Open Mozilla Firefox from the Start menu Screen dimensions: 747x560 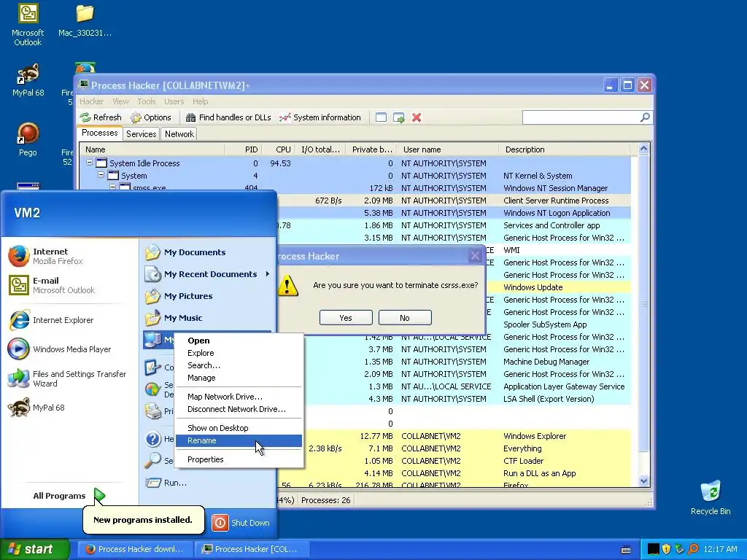tap(71, 256)
